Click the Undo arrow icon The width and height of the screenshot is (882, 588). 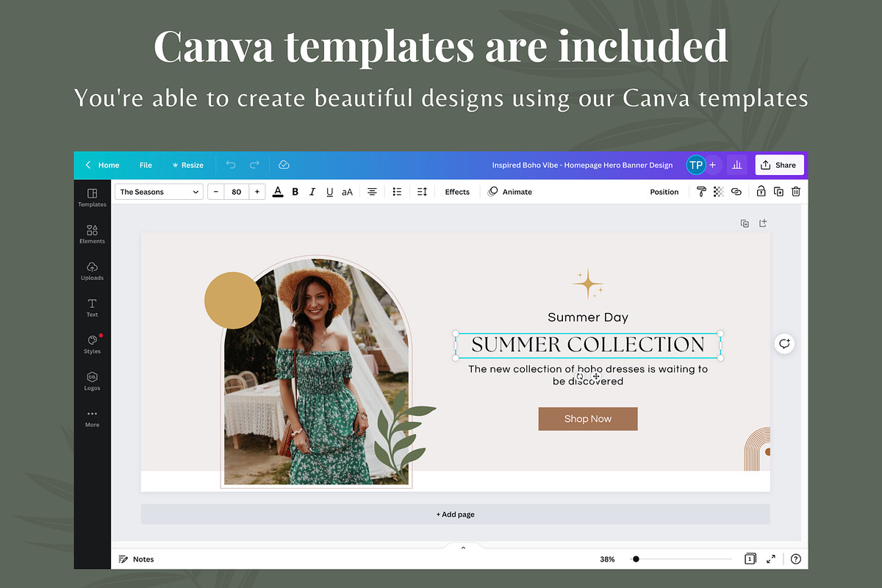[x=231, y=165]
